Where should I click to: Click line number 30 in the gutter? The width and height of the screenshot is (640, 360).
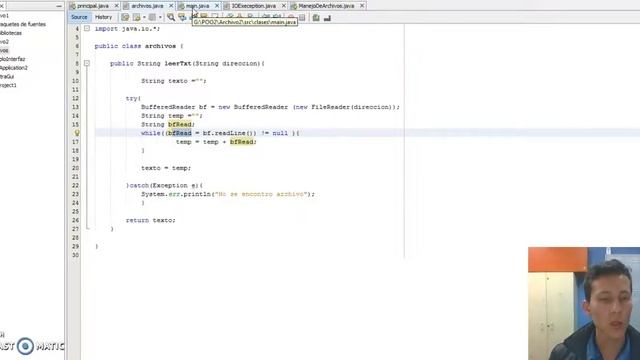[x=75, y=255]
